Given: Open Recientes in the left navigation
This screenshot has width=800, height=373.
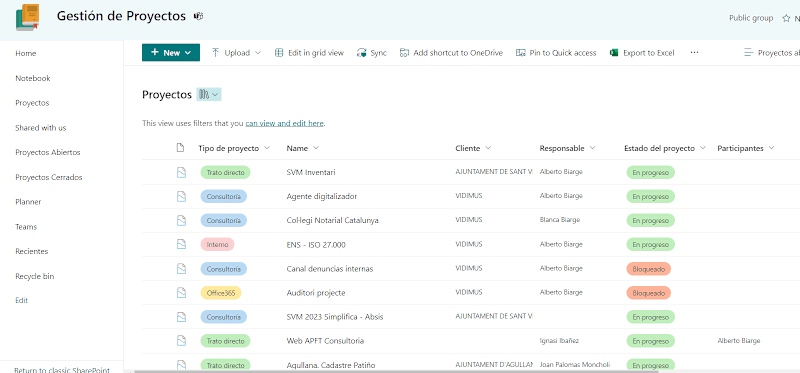Looking at the screenshot, I should click(32, 251).
